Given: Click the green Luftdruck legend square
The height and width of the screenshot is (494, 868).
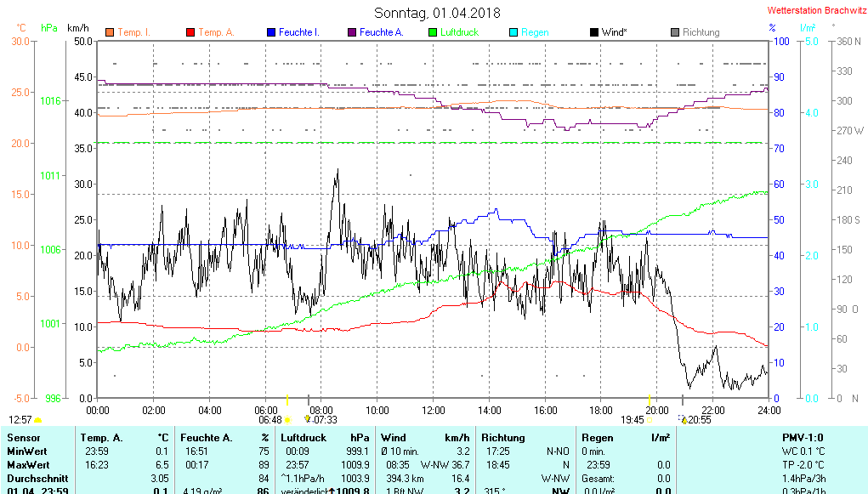Looking at the screenshot, I should (x=432, y=32).
